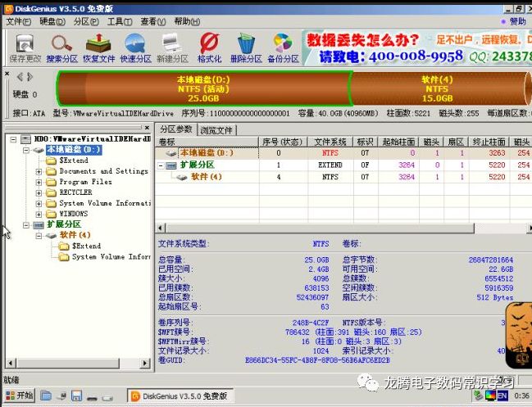Collapse 扩展分区 node in left tree
This screenshot has width=532, height=407.
[x=26, y=224]
